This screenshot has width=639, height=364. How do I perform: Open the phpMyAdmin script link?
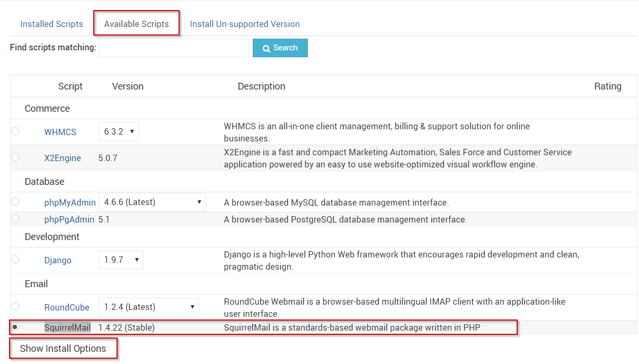coord(70,202)
